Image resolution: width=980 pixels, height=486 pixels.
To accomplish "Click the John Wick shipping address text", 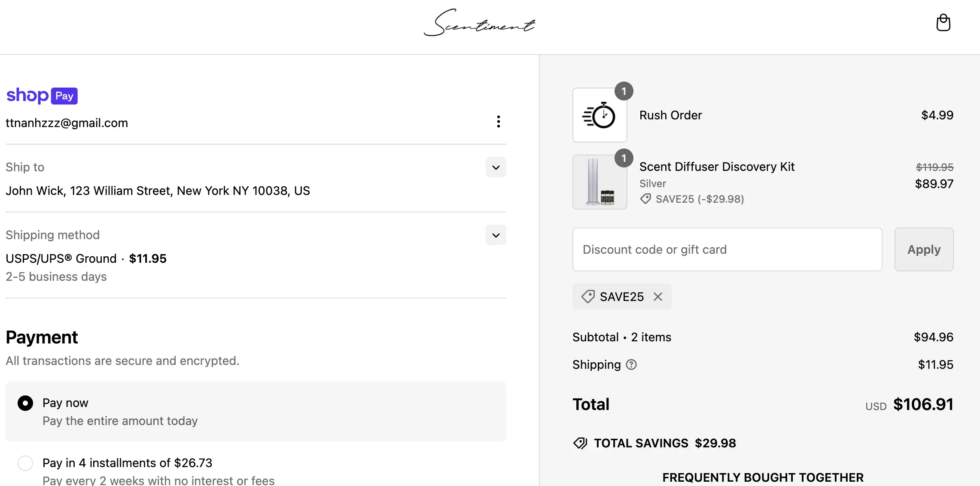I will 158,191.
